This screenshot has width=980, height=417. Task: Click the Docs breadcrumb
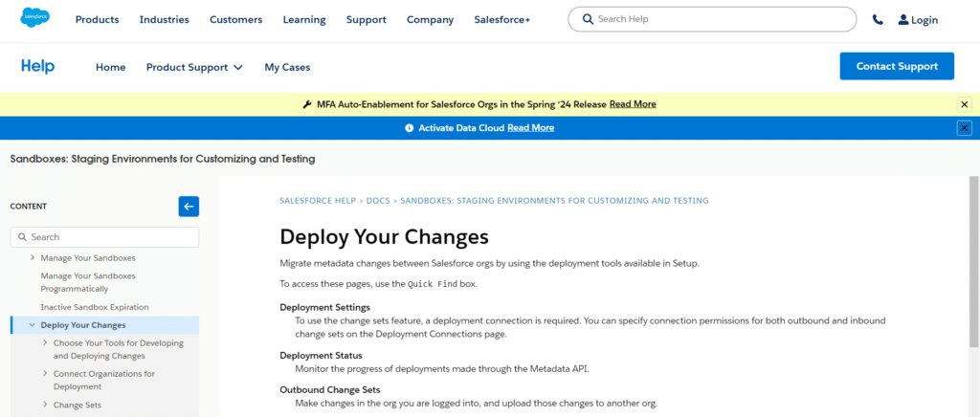pos(377,201)
